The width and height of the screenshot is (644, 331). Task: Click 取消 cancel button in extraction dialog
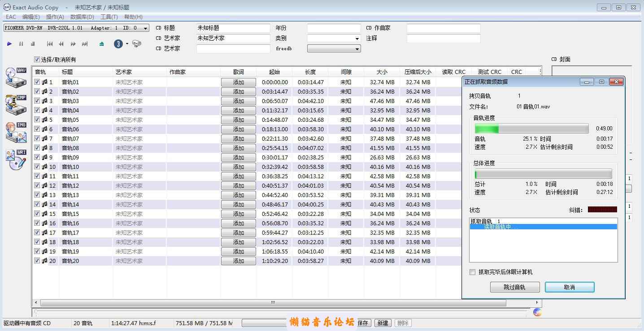[x=570, y=287]
